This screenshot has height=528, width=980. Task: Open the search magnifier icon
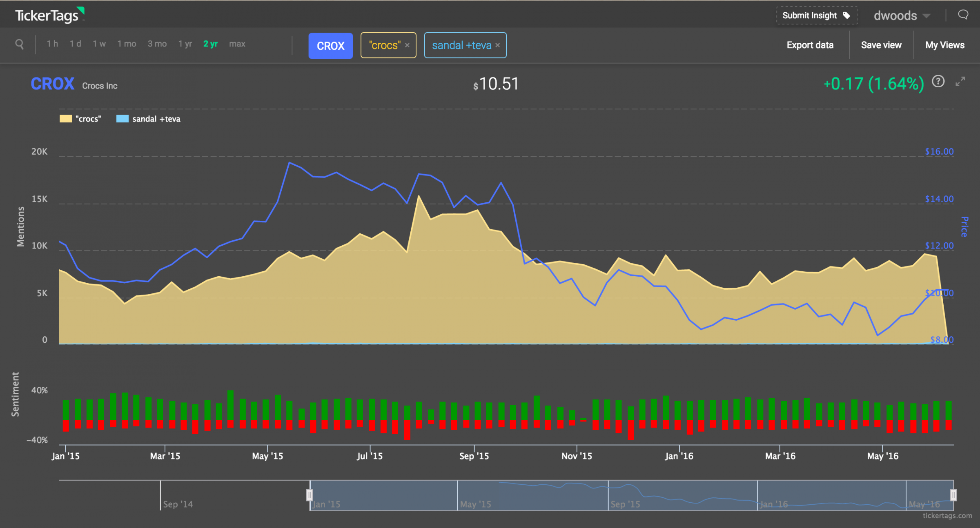pos(19,44)
